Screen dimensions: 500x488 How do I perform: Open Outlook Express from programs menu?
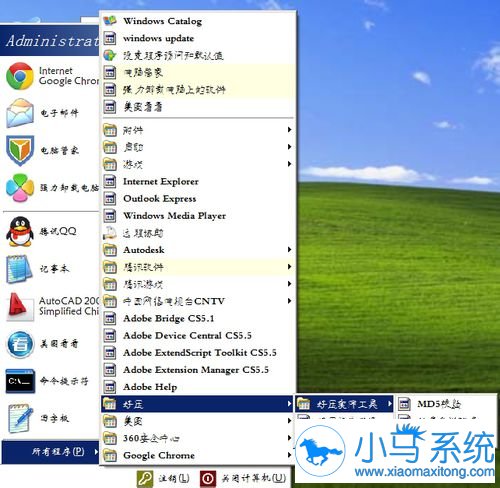point(198,199)
